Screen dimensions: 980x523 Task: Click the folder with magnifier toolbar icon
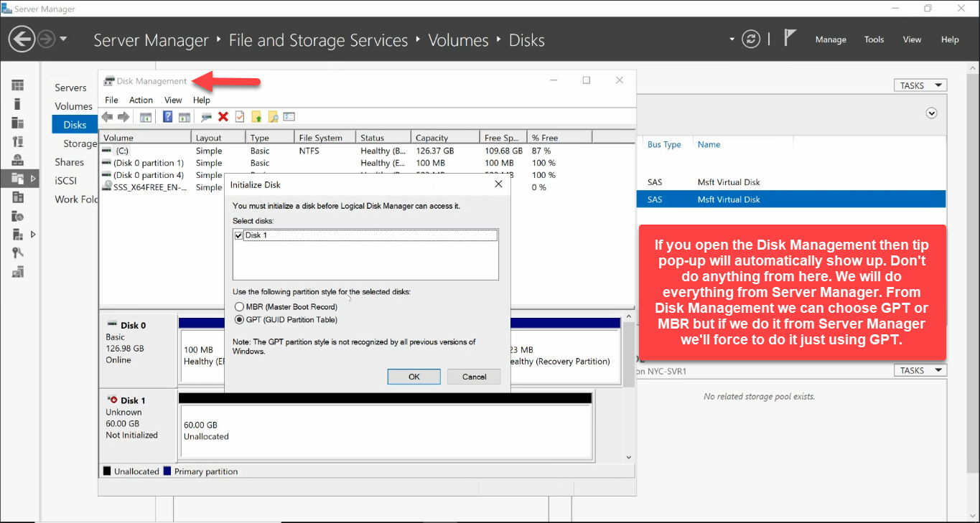click(x=273, y=117)
